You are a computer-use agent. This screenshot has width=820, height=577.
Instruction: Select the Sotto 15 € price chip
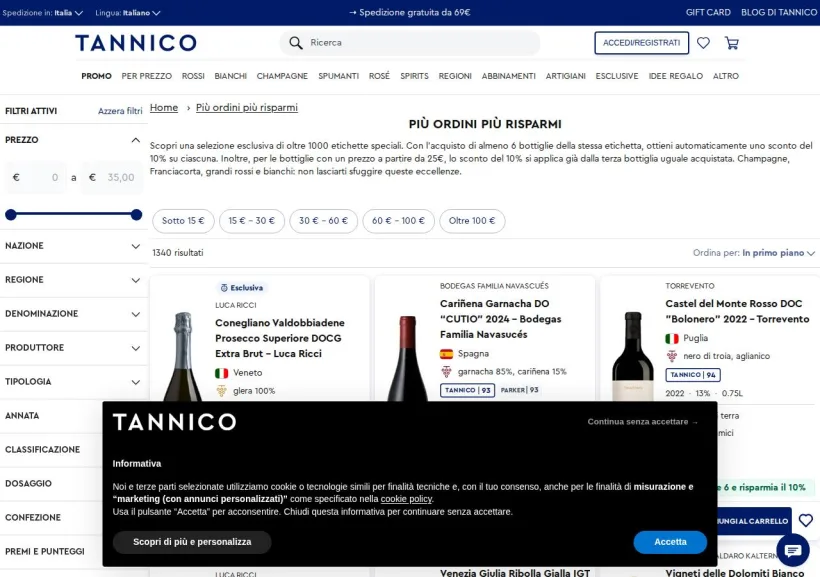[183, 221]
